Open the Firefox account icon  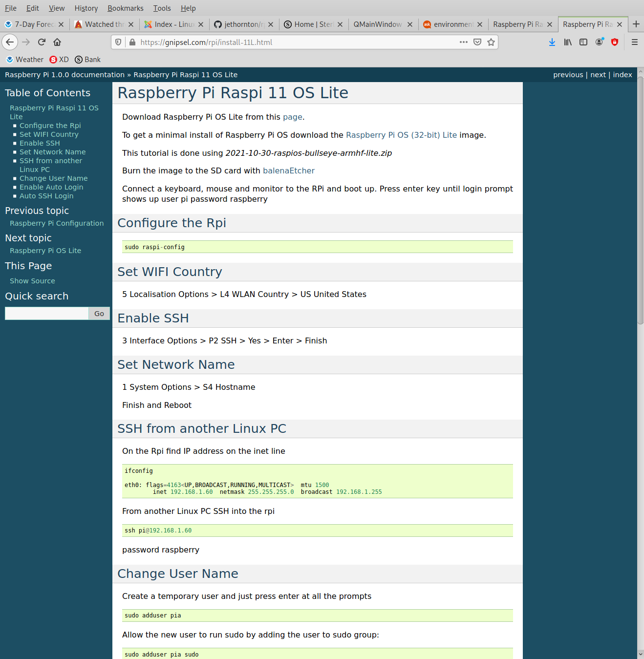599,42
